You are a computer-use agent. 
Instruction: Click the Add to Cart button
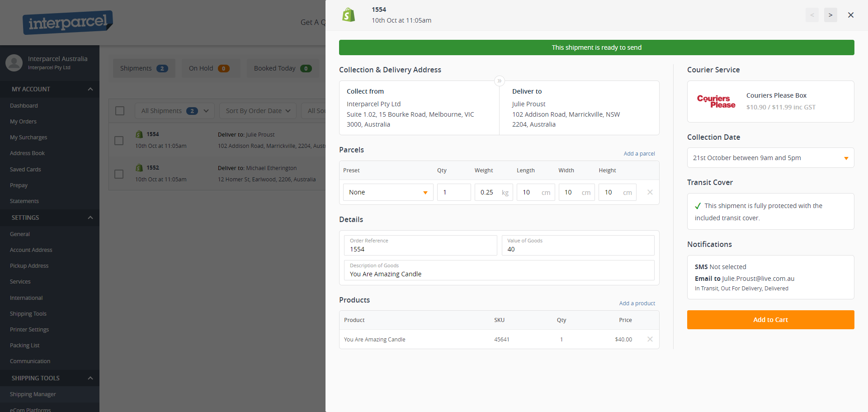770,320
